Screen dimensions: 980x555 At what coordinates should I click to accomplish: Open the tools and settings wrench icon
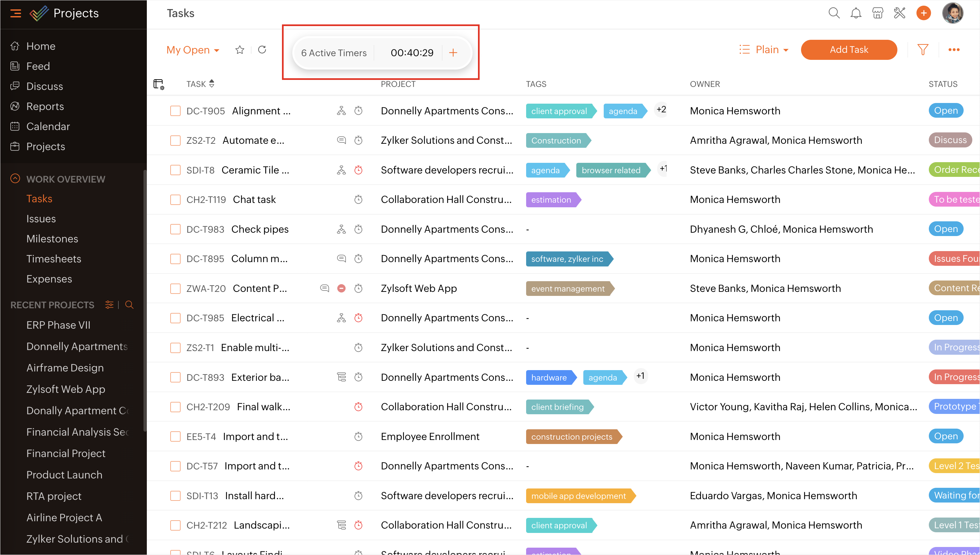click(899, 13)
